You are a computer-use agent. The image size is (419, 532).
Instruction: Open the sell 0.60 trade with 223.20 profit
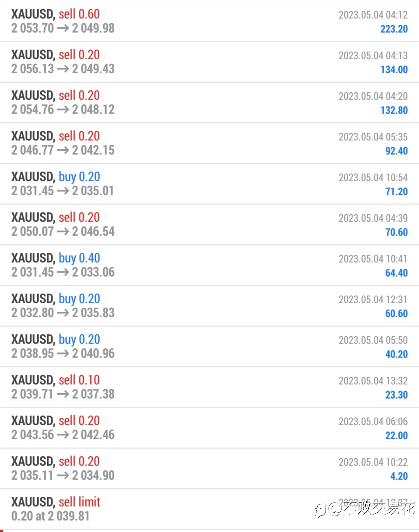[x=209, y=21]
